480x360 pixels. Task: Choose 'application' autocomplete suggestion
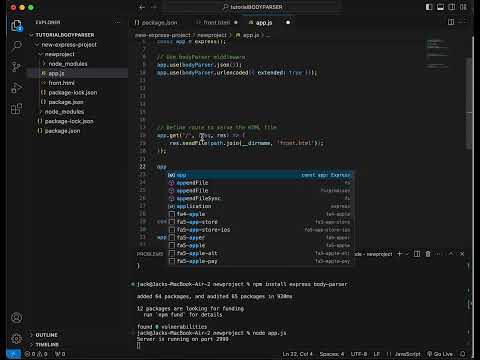[260, 206]
